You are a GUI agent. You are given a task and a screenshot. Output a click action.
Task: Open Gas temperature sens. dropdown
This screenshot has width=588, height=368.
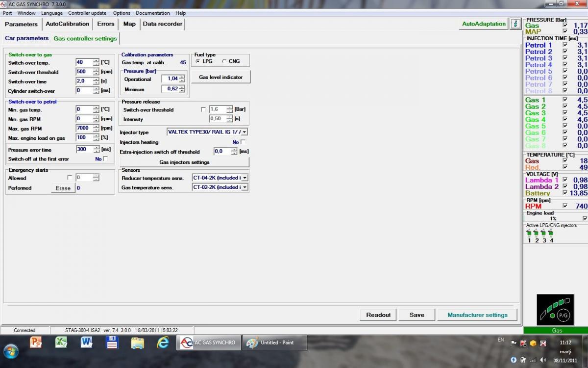(245, 187)
